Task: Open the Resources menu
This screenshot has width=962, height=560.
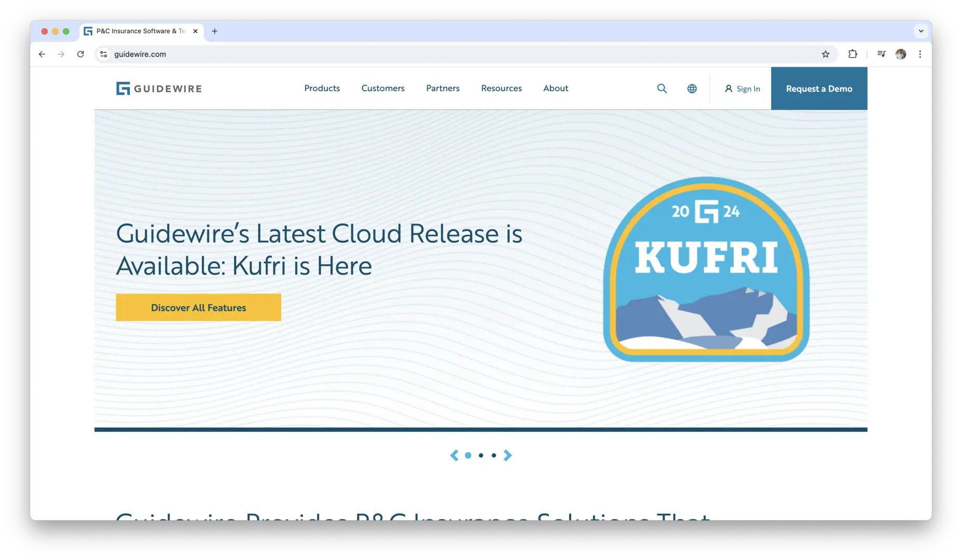Action: click(x=501, y=88)
